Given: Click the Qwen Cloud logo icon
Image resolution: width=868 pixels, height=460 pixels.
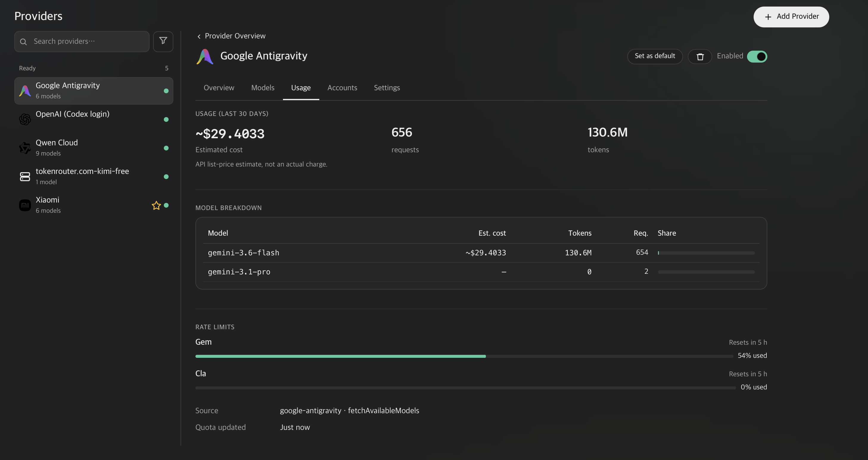Looking at the screenshot, I should pyautogui.click(x=25, y=148).
